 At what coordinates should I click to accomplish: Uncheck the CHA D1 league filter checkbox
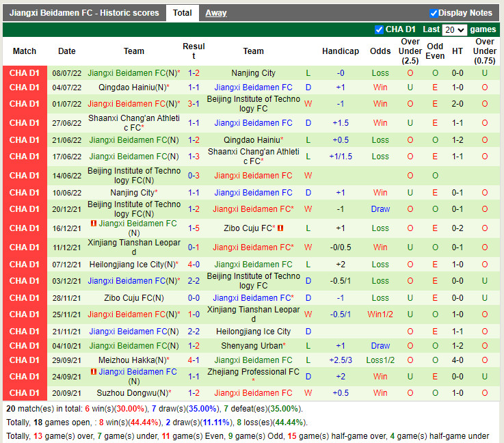coord(380,29)
